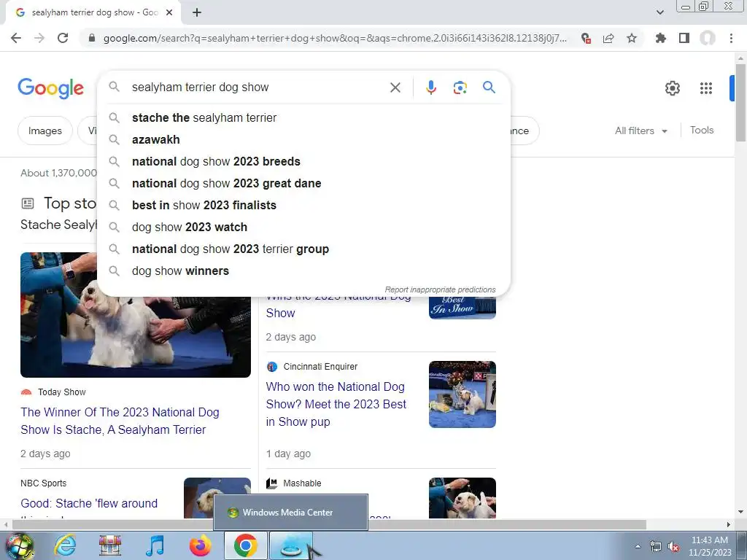
Task: Open Google quick settings gear
Action: [x=672, y=88]
